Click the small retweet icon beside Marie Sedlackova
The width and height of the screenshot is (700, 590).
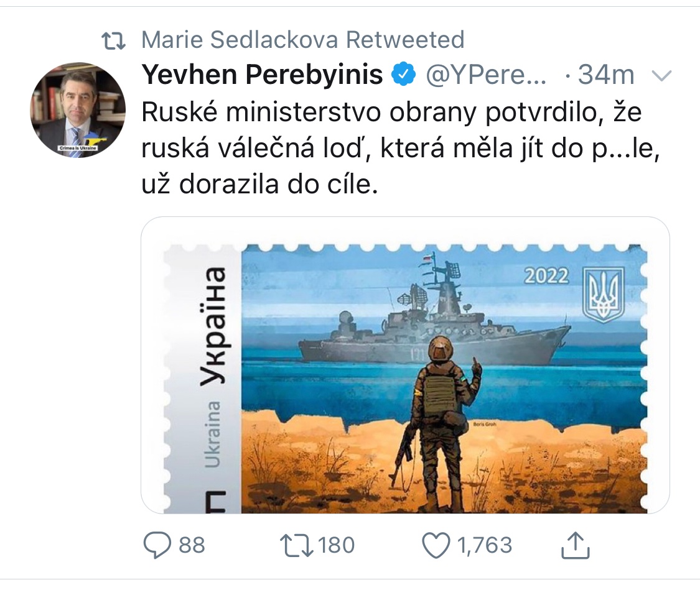point(114,41)
